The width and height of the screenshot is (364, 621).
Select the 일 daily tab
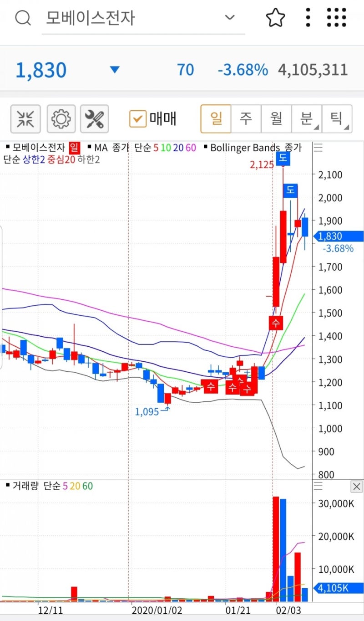tap(216, 119)
